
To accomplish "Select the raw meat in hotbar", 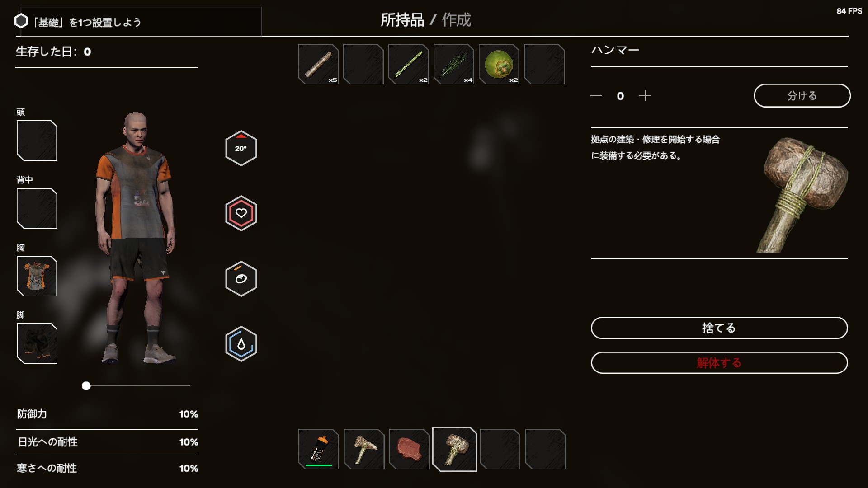I will tap(410, 449).
